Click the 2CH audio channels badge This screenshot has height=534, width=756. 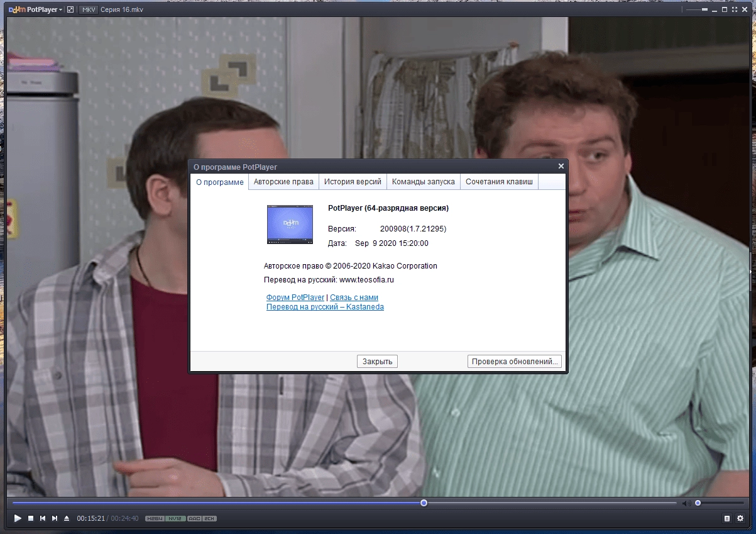[210, 518]
